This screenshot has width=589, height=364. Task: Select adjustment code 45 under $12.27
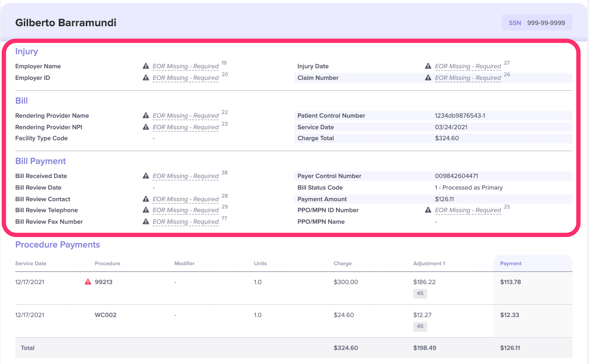pos(420,326)
